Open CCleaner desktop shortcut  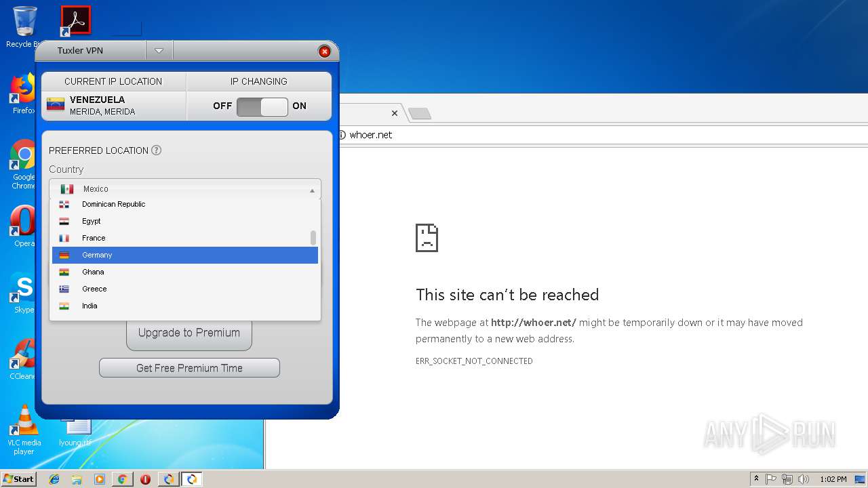click(x=22, y=359)
